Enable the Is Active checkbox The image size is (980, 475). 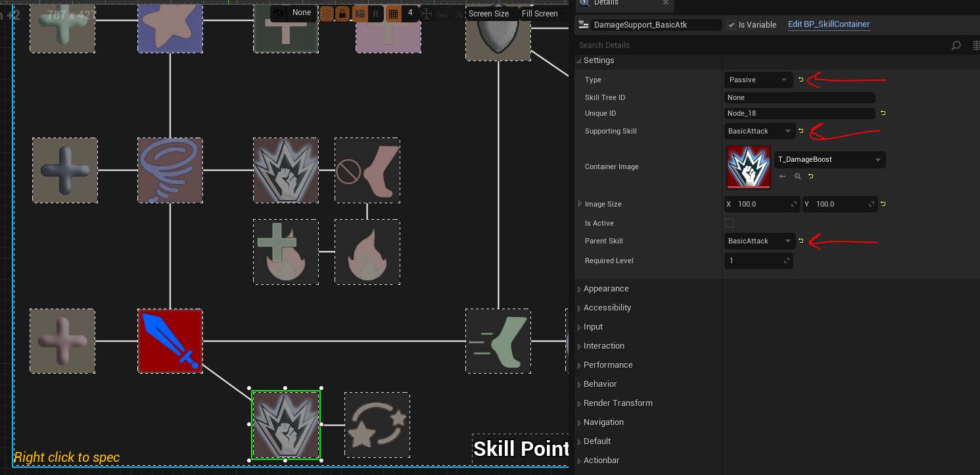coord(730,223)
